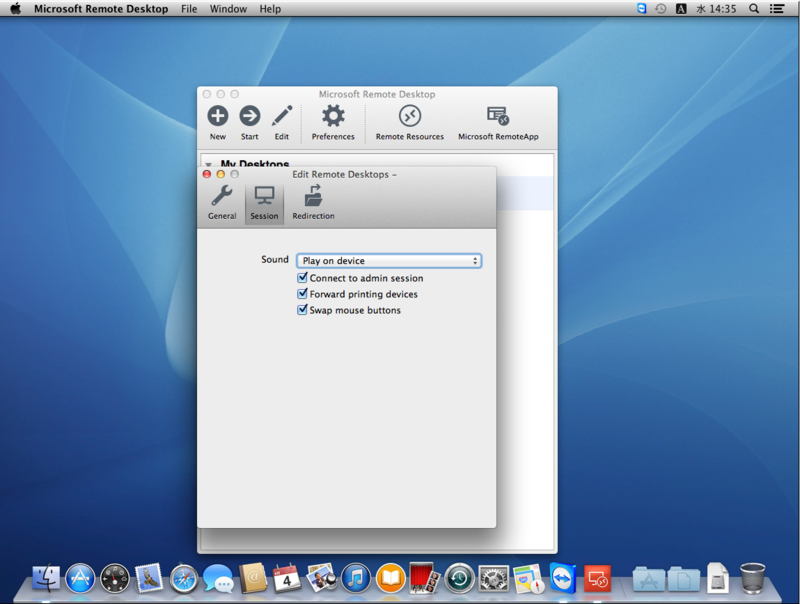This screenshot has width=800, height=604.
Task: Launch Safari compass icon in Dock
Action: coord(184,578)
